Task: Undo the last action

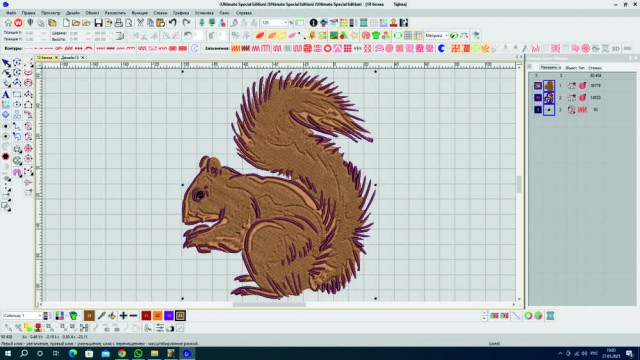Action: pyautogui.click(x=173, y=23)
